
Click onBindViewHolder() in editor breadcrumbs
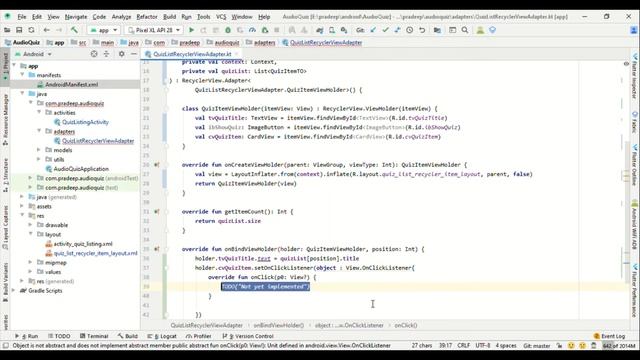(279, 325)
